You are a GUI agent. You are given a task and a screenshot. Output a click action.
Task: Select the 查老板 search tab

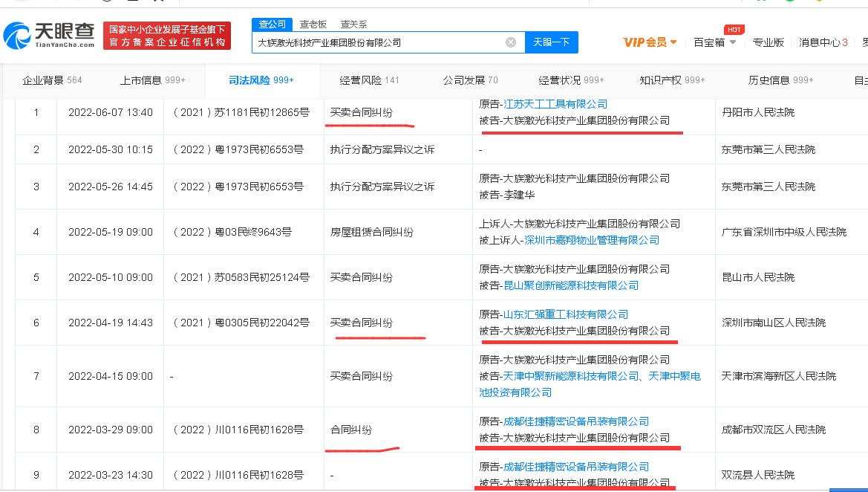[x=313, y=25]
